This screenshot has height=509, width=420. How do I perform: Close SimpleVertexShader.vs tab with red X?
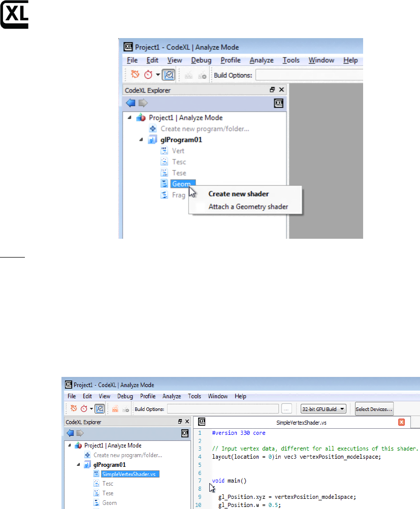[402, 422]
